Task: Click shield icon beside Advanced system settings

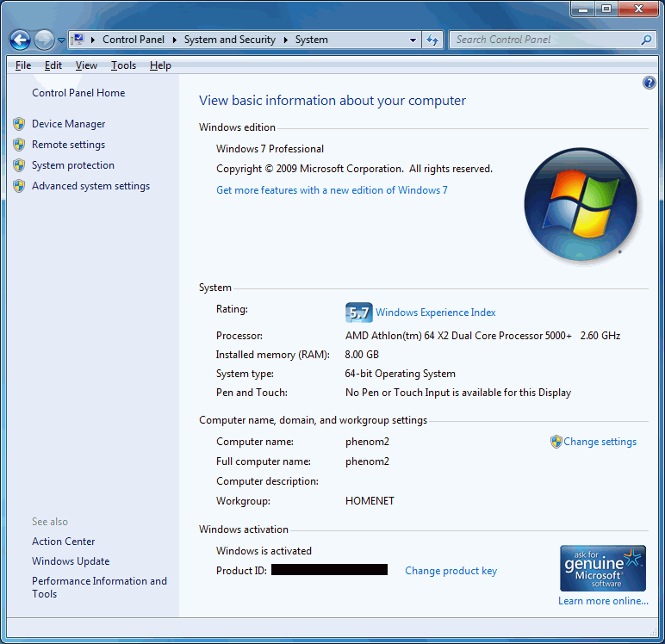Action: pos(19,186)
